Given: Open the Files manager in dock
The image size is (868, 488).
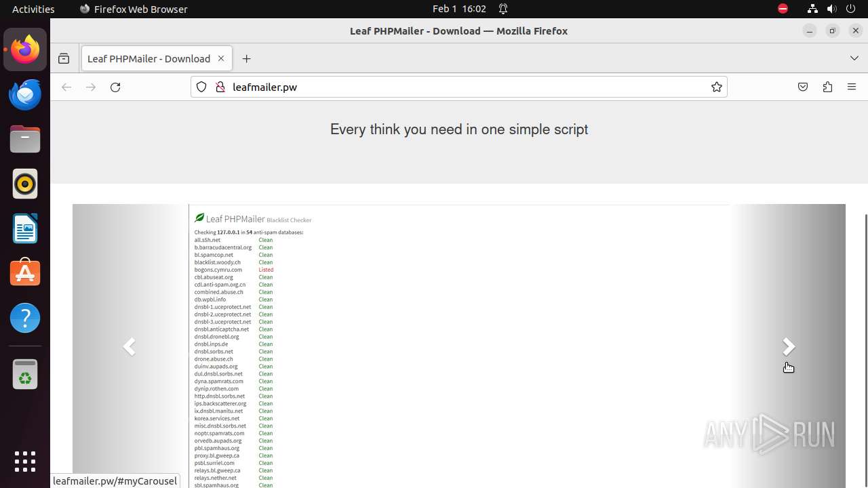Looking at the screenshot, I should click(x=25, y=139).
